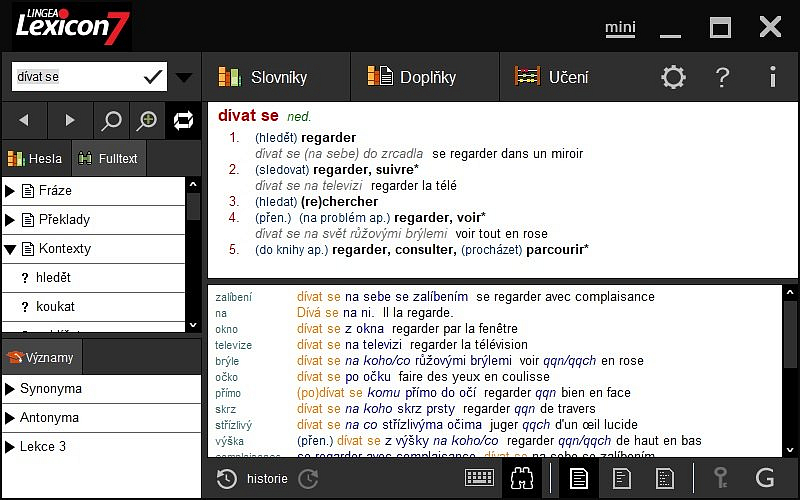Click the historie button
The height and width of the screenshot is (500, 800).
pos(254,479)
